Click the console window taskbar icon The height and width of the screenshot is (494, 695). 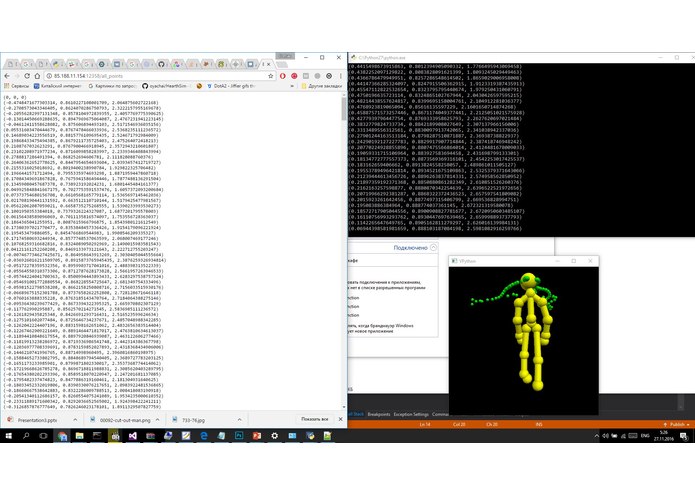97,436
